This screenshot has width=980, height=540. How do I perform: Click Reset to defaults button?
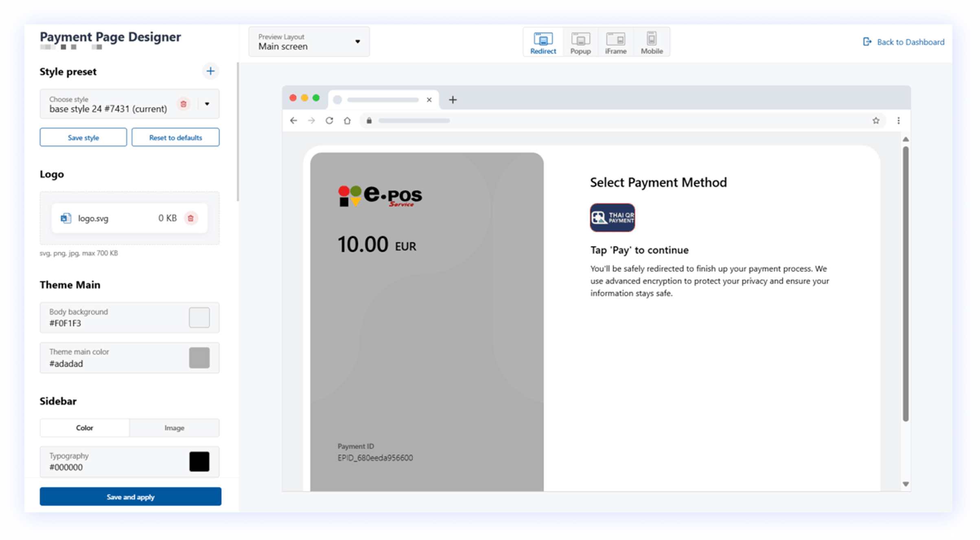click(x=175, y=137)
